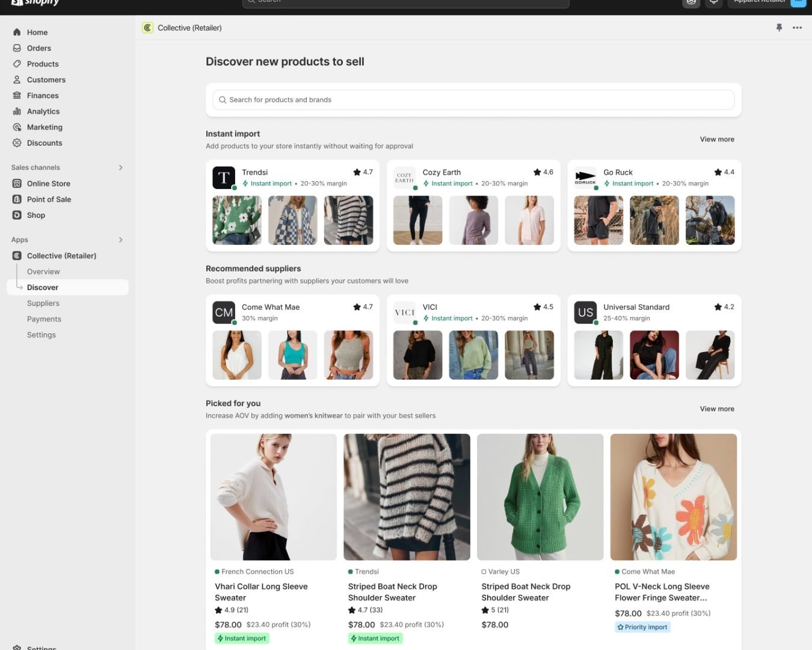The width and height of the screenshot is (812, 650).
Task: Open Finances bank icon
Action: 17,95
